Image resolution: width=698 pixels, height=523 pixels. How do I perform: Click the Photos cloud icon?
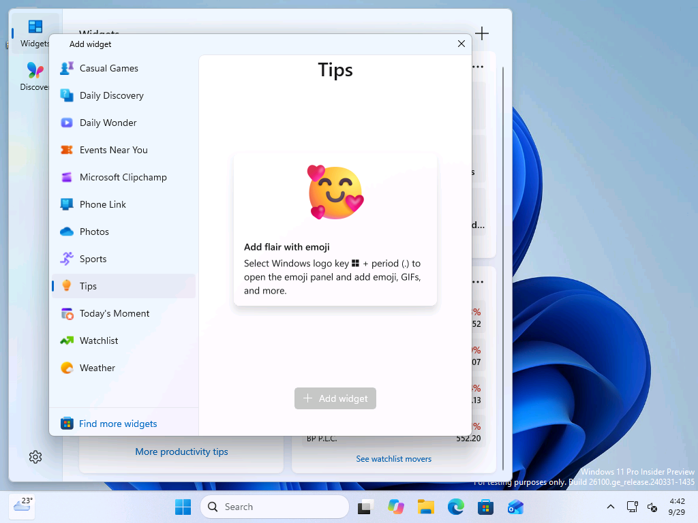[x=67, y=231]
